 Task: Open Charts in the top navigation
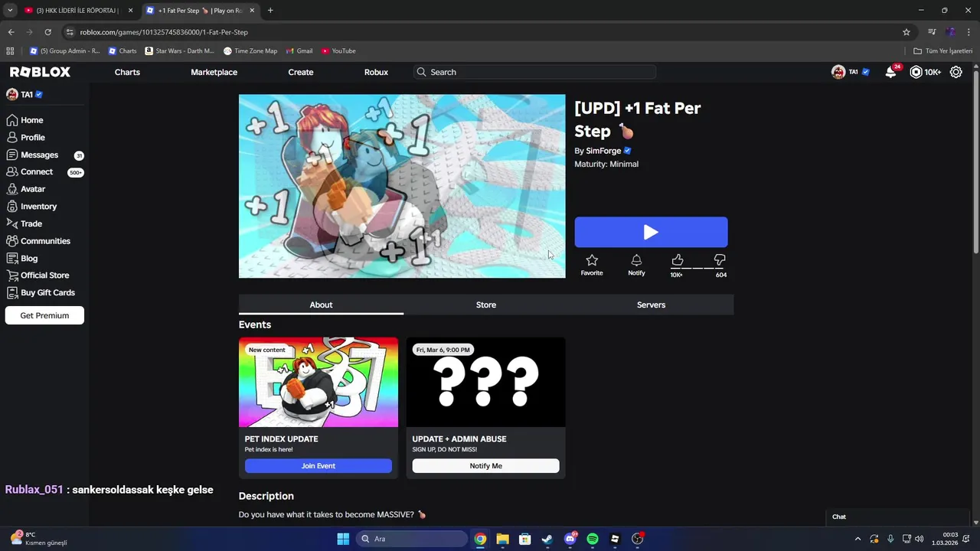(x=127, y=72)
